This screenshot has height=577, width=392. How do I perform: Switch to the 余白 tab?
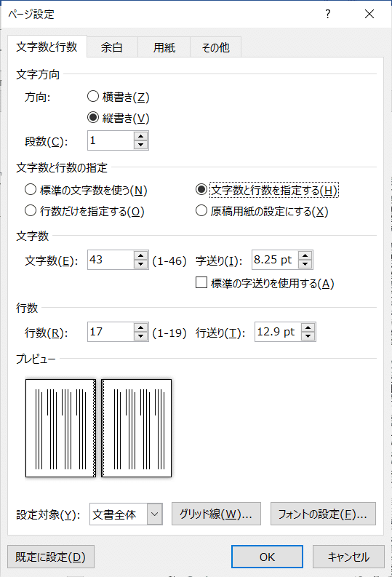(x=112, y=47)
